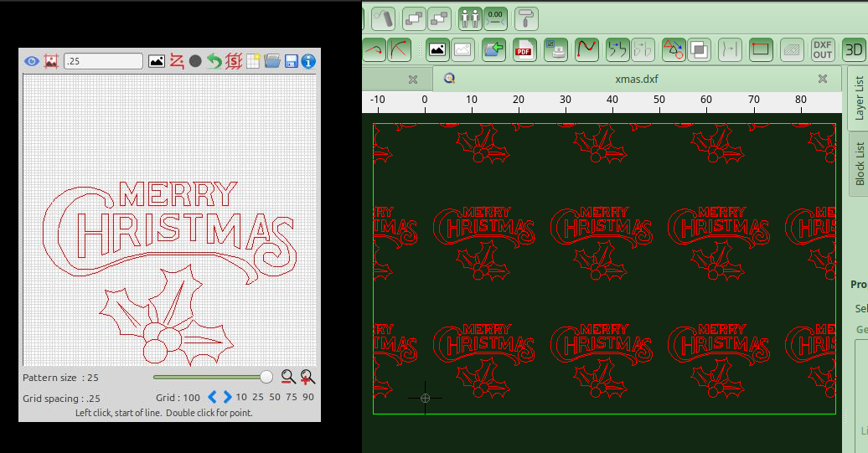Image resolution: width=868 pixels, height=453 pixels.
Task: Click the 3D view button
Action: [854, 49]
